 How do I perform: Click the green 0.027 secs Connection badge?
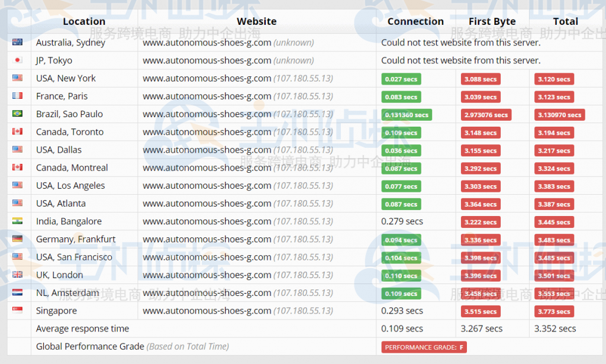click(401, 79)
